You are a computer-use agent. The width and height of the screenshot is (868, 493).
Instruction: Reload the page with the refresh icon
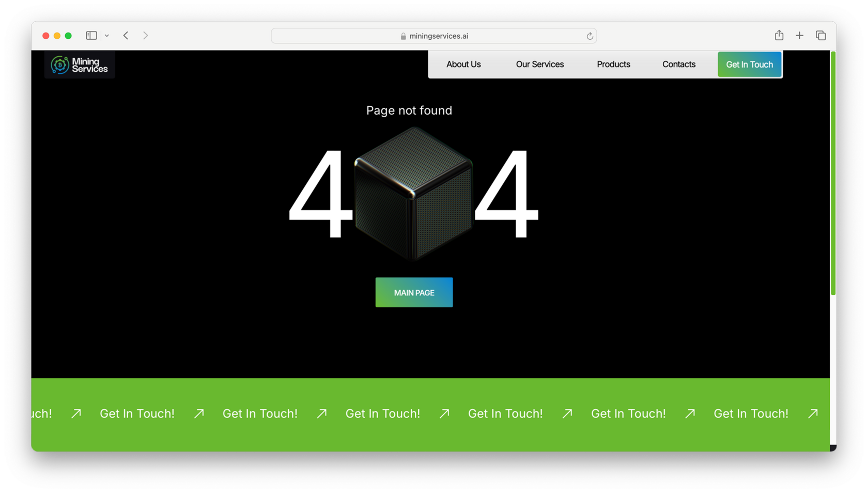tap(590, 36)
